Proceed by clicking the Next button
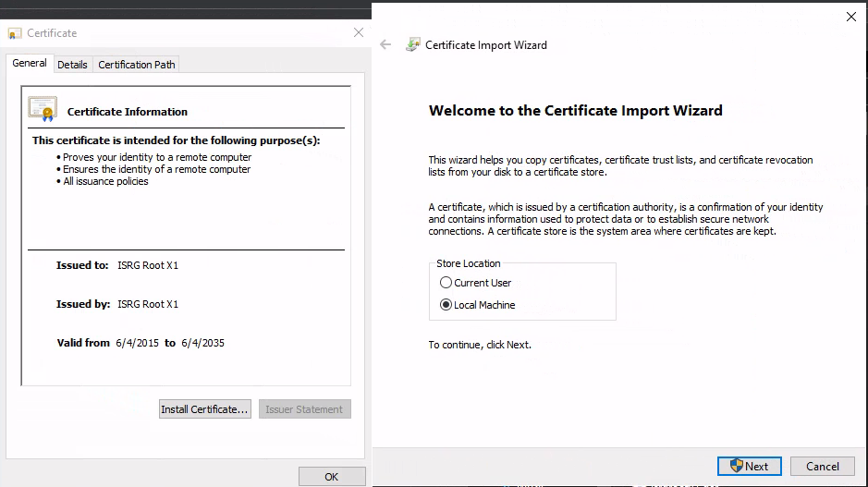868x487 pixels. [749, 466]
